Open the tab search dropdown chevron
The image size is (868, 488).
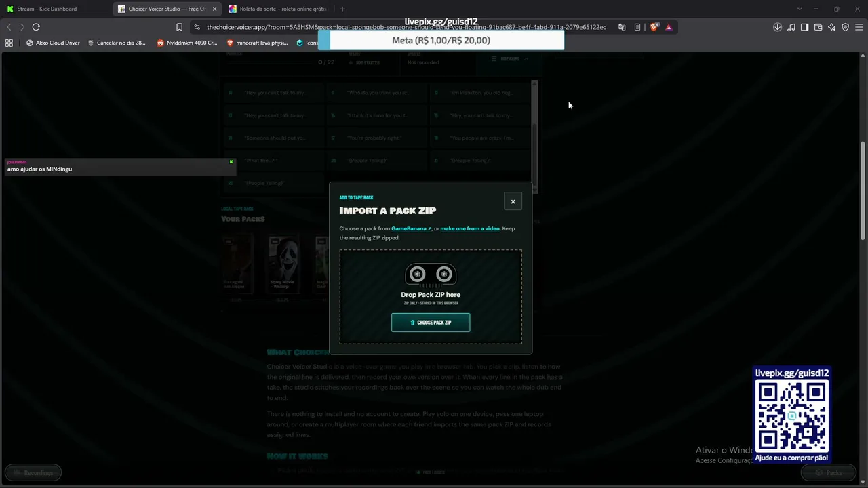(800, 9)
